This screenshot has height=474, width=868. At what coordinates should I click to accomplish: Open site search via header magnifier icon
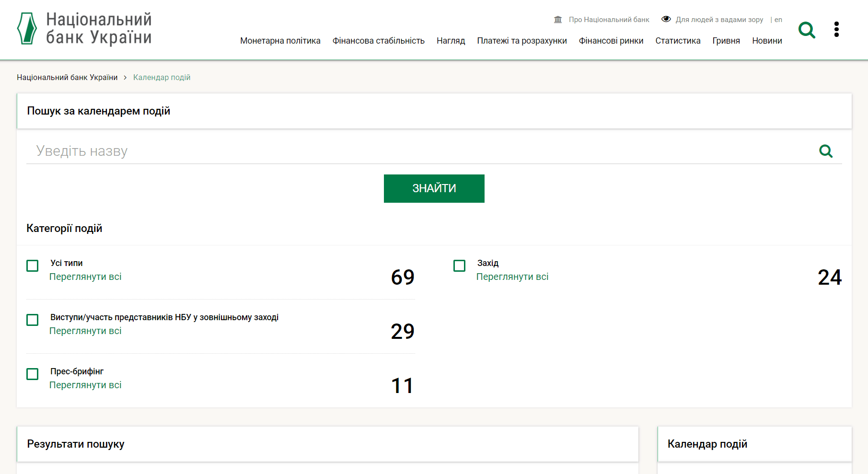click(807, 30)
